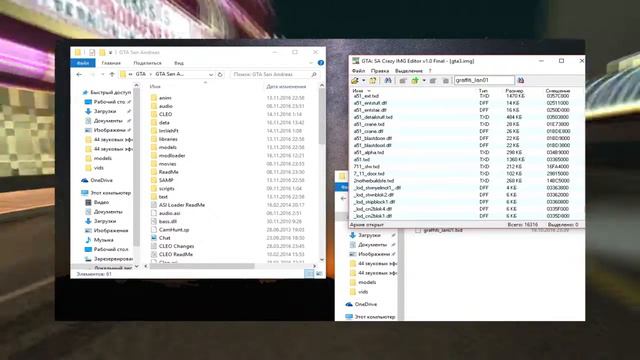Select the scripts folder

pyautogui.click(x=167, y=189)
